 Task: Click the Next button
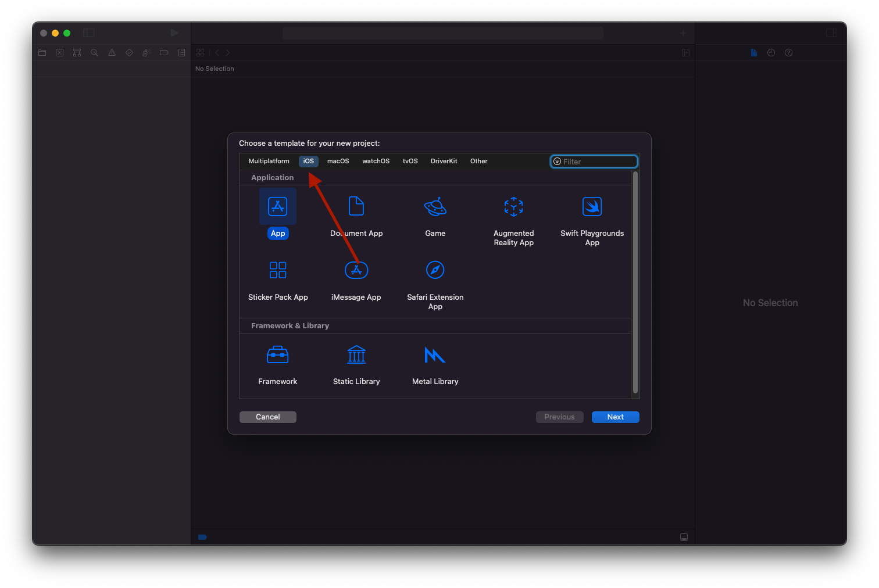pos(616,417)
